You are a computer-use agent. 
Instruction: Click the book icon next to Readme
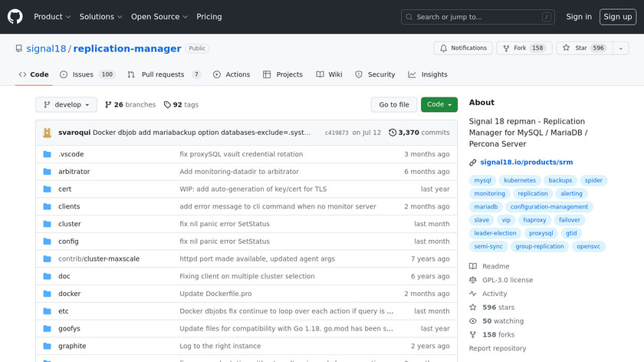(x=473, y=266)
